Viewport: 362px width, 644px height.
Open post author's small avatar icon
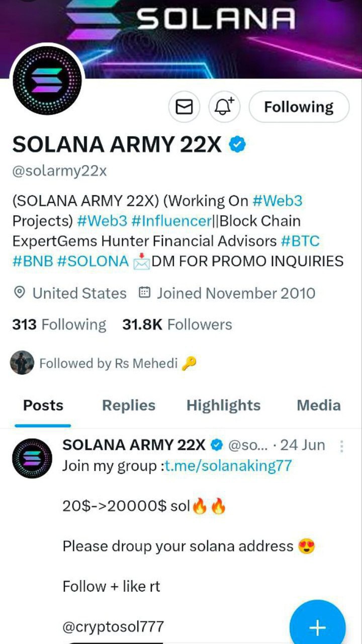(32, 458)
